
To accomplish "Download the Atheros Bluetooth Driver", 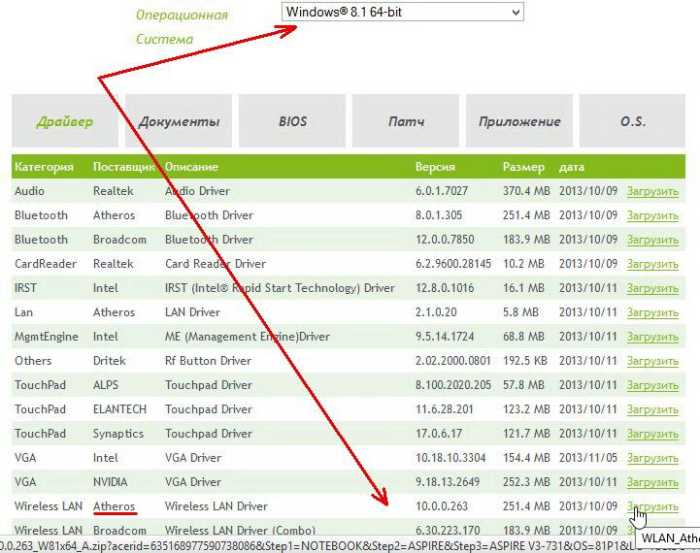I will 652,215.
